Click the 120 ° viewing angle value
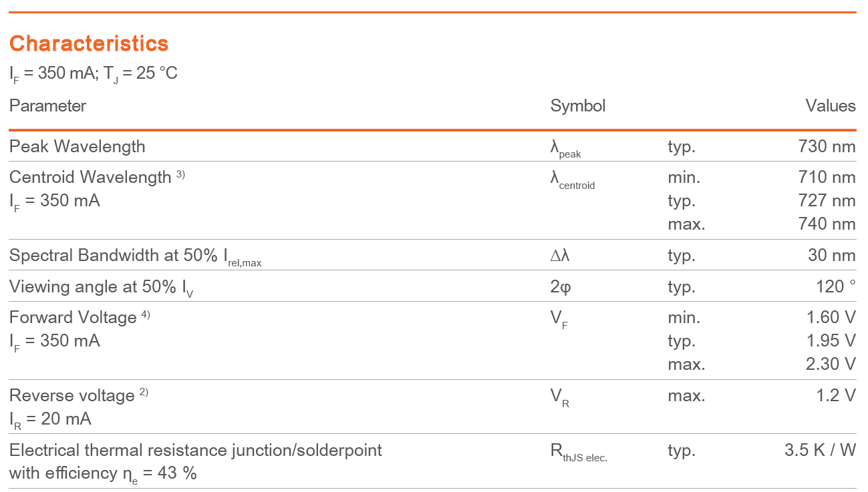 point(836,286)
